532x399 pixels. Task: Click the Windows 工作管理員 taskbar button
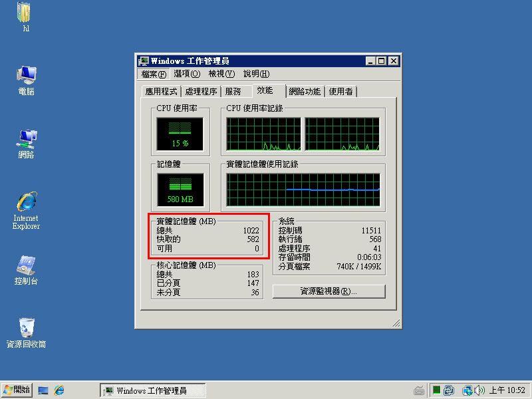point(152,390)
